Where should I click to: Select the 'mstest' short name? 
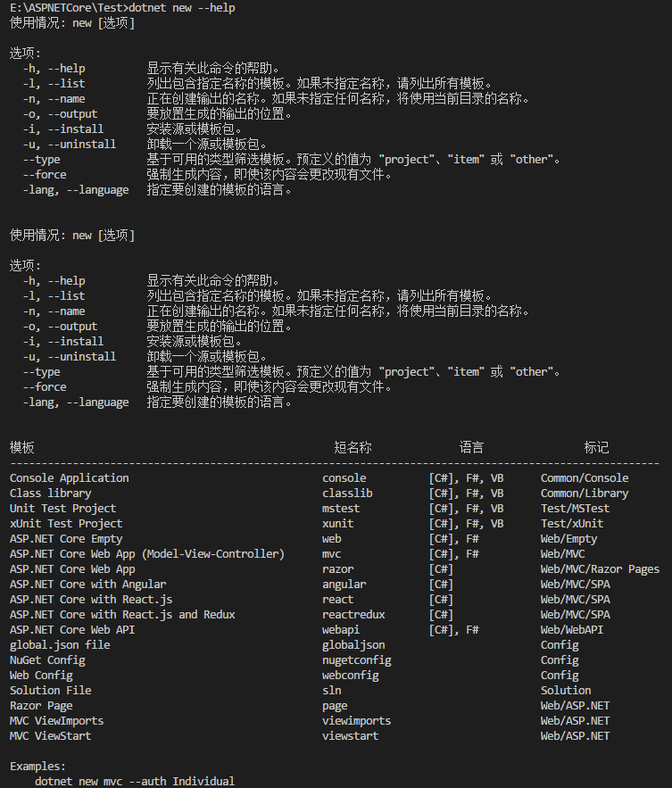341,508
